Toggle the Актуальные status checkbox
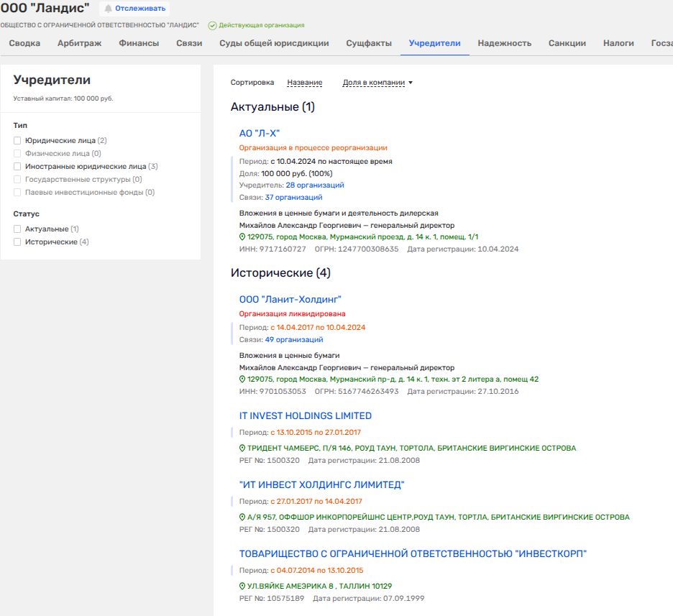673x616 pixels. click(17, 229)
